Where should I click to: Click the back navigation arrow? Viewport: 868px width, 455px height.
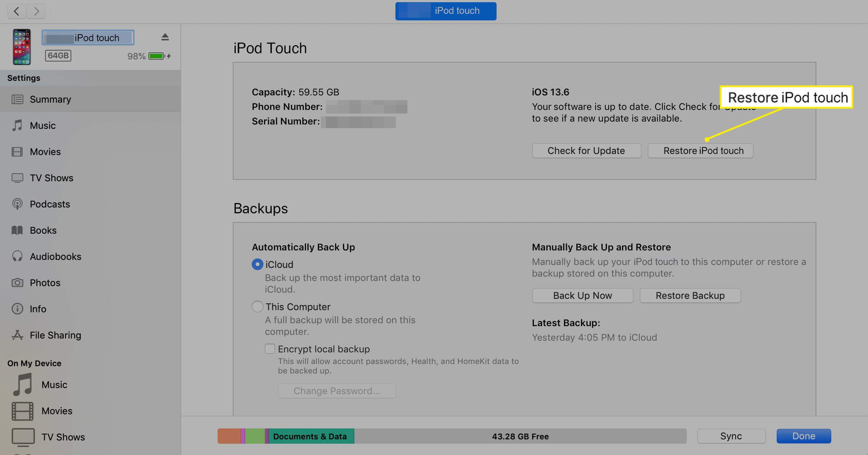point(17,11)
